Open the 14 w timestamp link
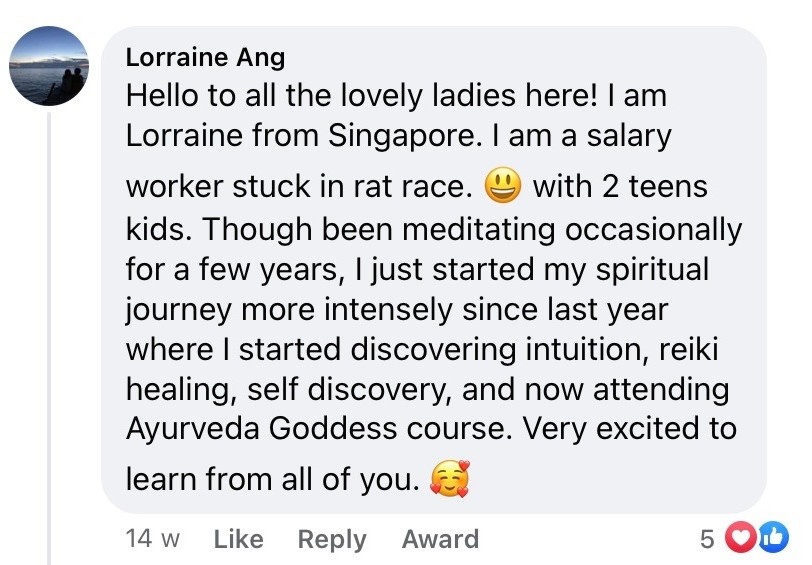This screenshot has width=812, height=565. point(152,540)
